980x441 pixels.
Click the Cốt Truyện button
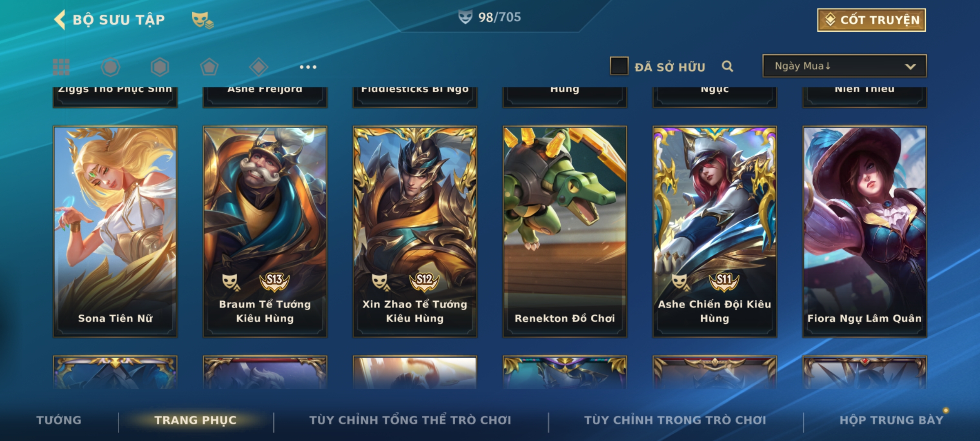coord(871,20)
